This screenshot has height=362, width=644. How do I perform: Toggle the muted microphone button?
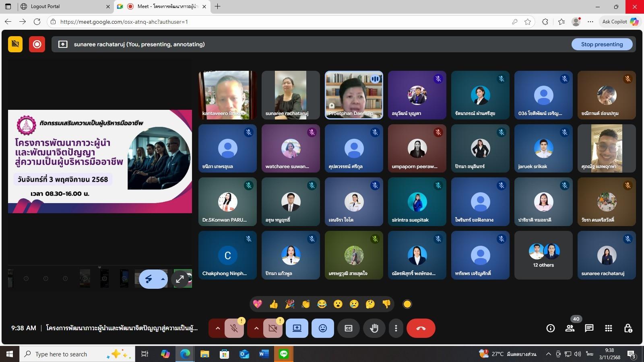click(x=234, y=328)
